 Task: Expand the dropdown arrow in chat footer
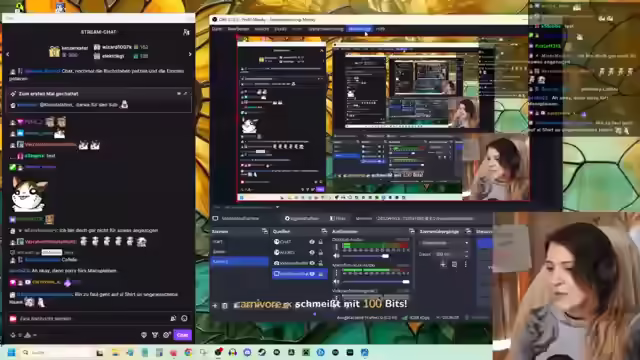point(35,335)
